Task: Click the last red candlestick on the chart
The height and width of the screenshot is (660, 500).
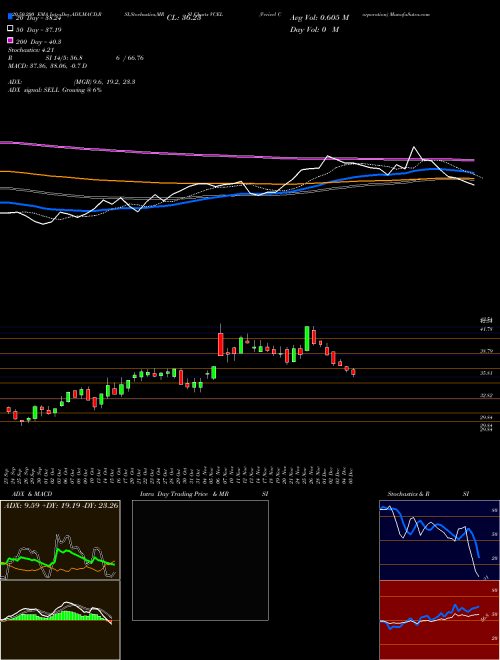Action: [353, 372]
